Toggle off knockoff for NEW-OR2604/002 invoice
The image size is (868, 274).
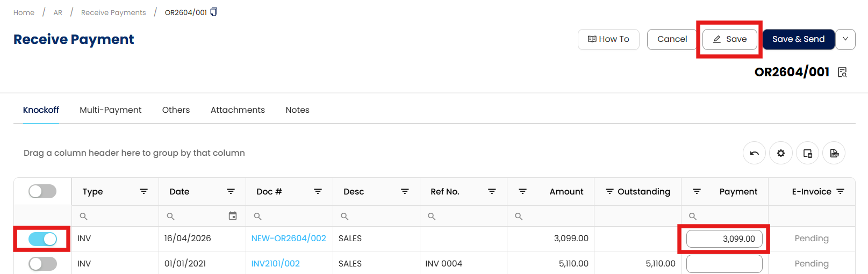click(x=42, y=239)
